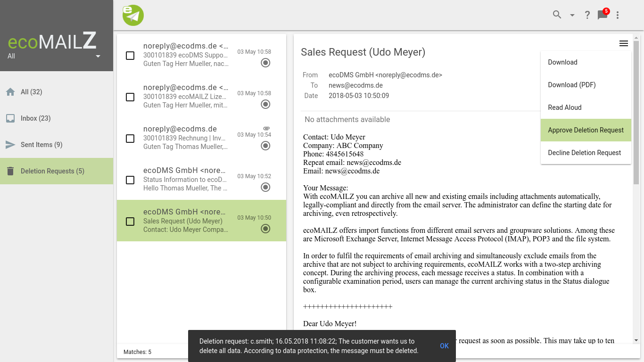The image size is (644, 362).
Task: Open the three-dot overflow menu
Action: tap(618, 15)
